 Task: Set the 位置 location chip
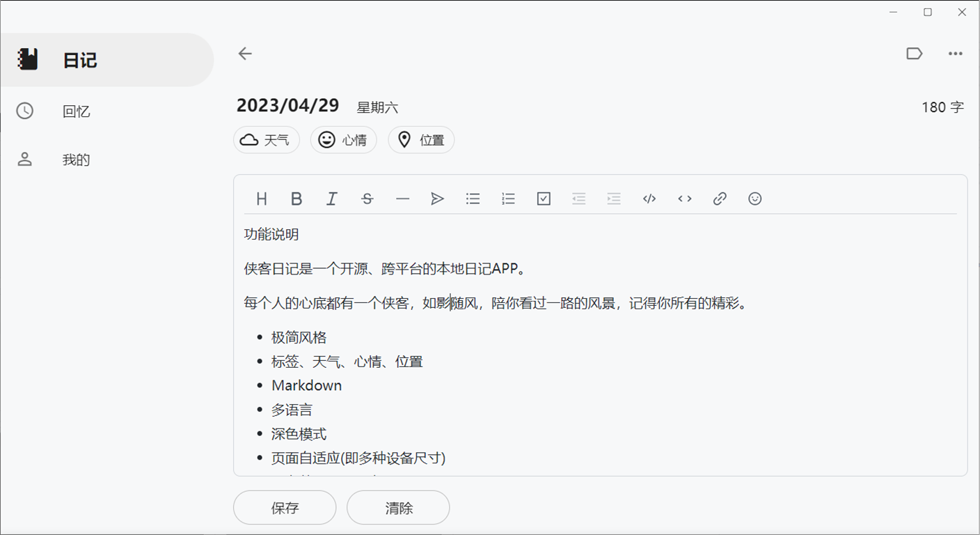[421, 140]
